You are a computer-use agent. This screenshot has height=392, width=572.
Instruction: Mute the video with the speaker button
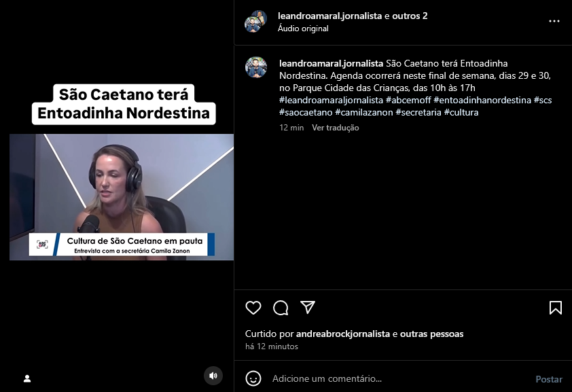[213, 376]
